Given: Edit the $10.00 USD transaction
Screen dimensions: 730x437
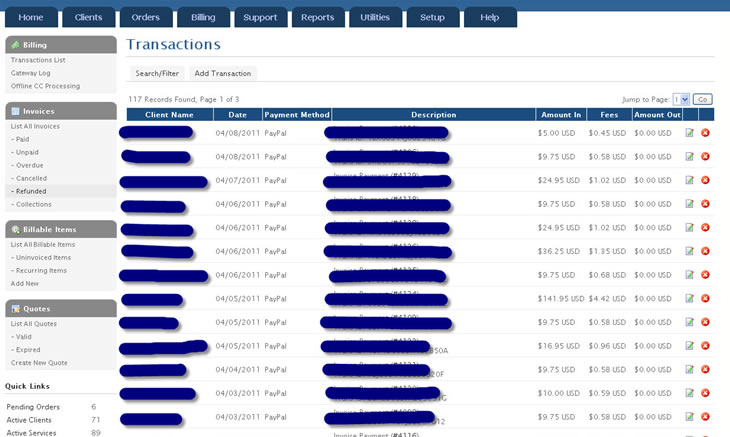Looking at the screenshot, I should click(x=689, y=393).
